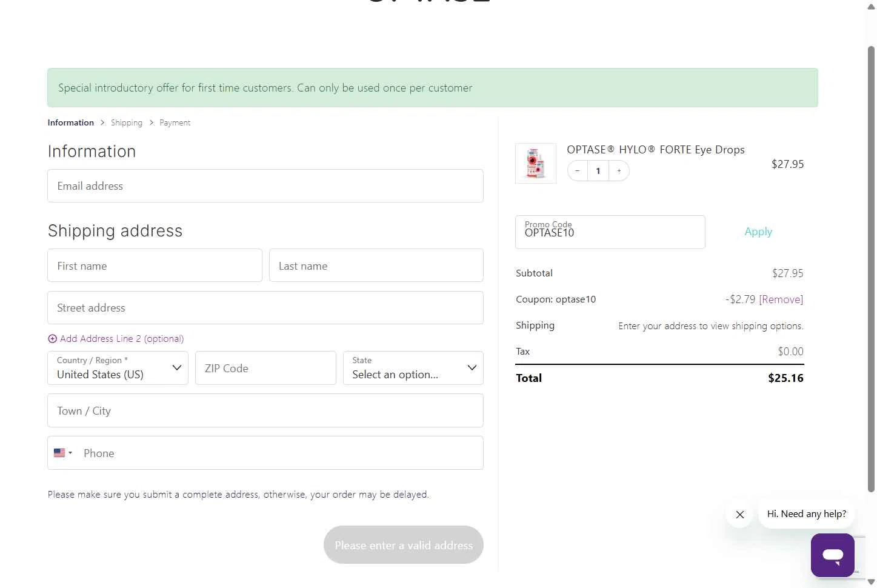The height and width of the screenshot is (588, 877).
Task: Decrease product quantity with minus button
Action: [578, 171]
